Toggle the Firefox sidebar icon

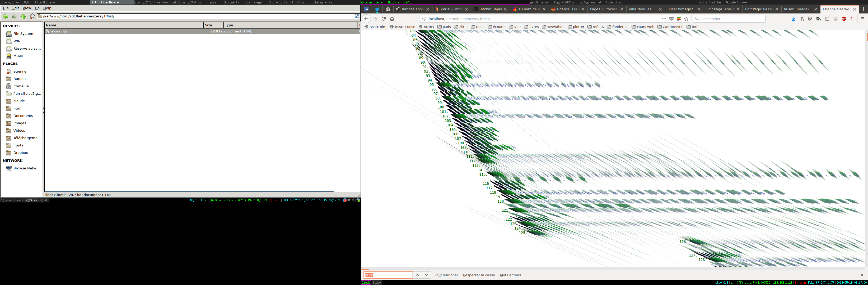tap(827, 19)
